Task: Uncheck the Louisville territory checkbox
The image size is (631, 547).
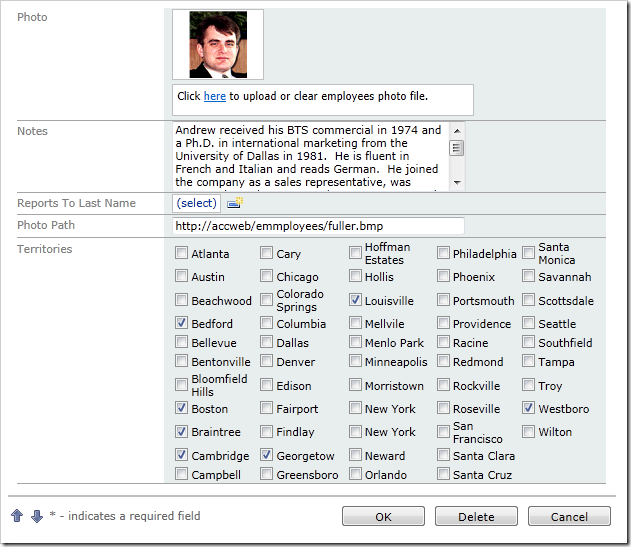Action: click(355, 299)
